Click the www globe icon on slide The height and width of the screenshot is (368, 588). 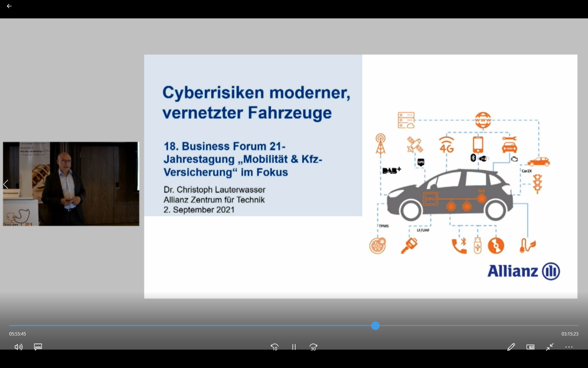coord(483,120)
